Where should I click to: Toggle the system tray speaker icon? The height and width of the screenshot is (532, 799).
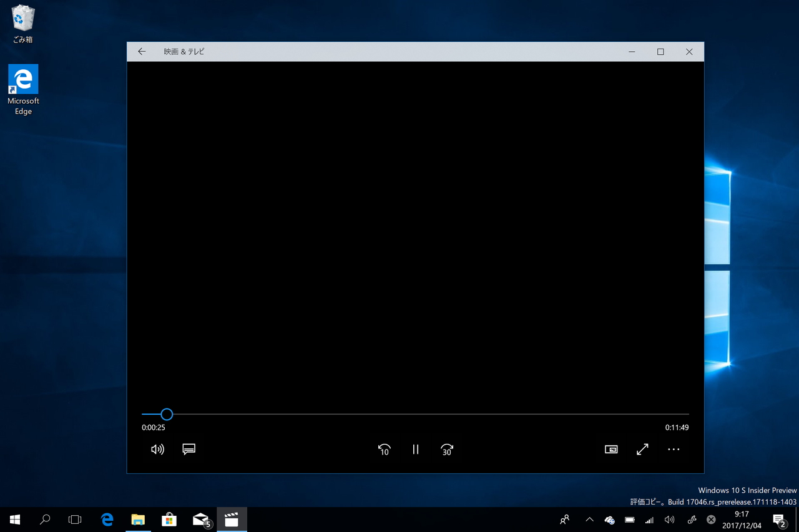pos(669,519)
